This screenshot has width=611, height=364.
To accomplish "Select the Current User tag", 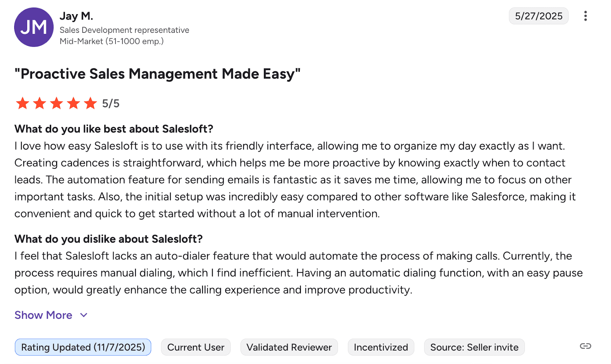I will [x=196, y=347].
